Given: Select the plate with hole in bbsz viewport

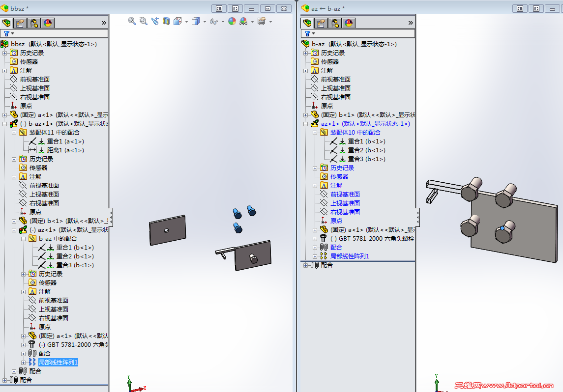Looking at the screenshot, I should pyautogui.click(x=167, y=230).
